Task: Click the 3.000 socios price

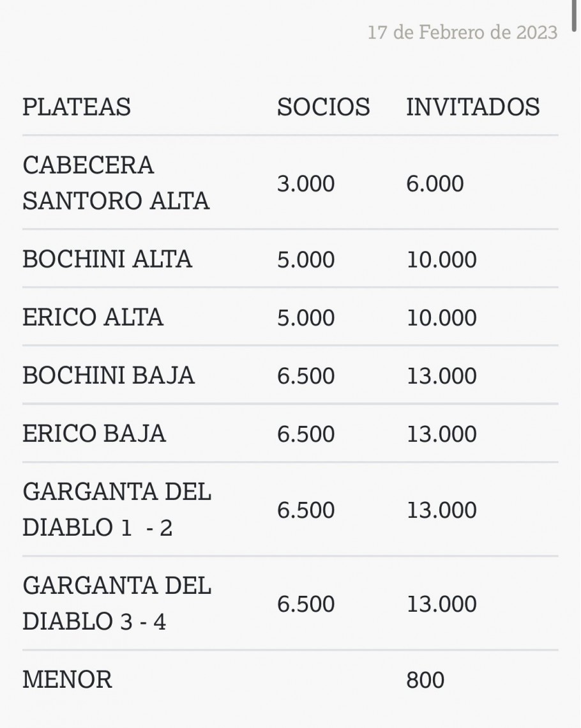Action: tap(306, 183)
